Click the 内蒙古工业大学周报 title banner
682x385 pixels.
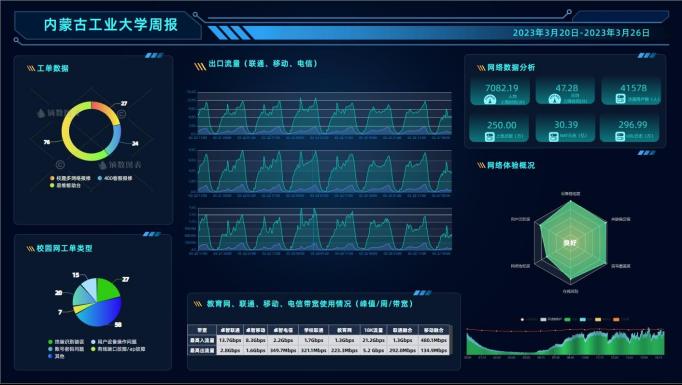pos(111,25)
